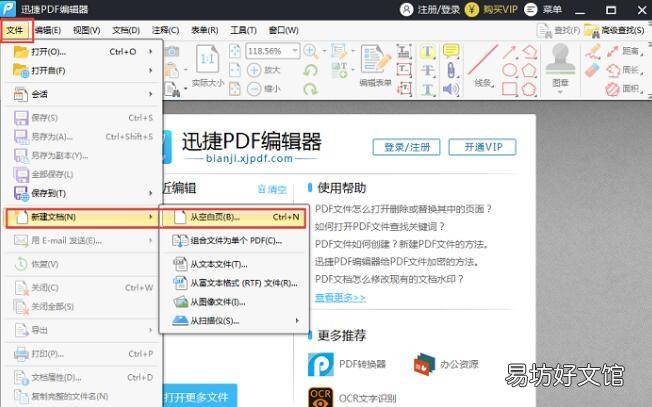652x407 pixels.
Task: Open help link 如何打开PDF文件查找关键词
Action: point(380,227)
